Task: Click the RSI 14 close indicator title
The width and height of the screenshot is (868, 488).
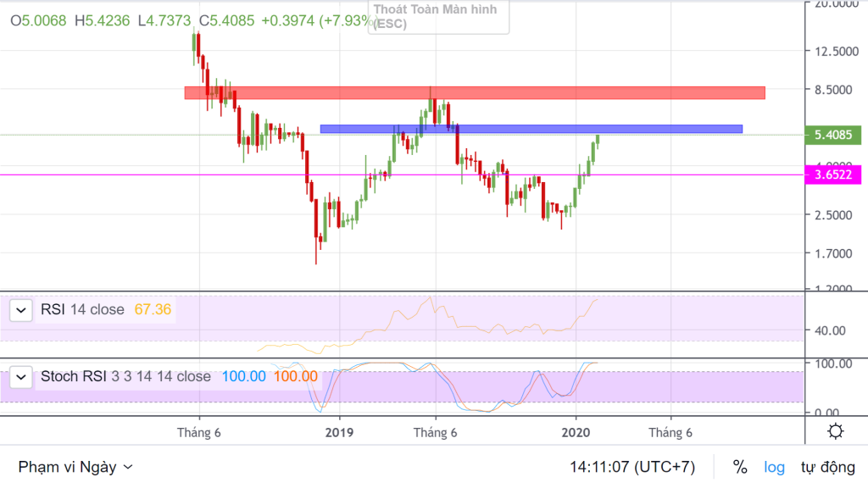Action: [x=82, y=310]
